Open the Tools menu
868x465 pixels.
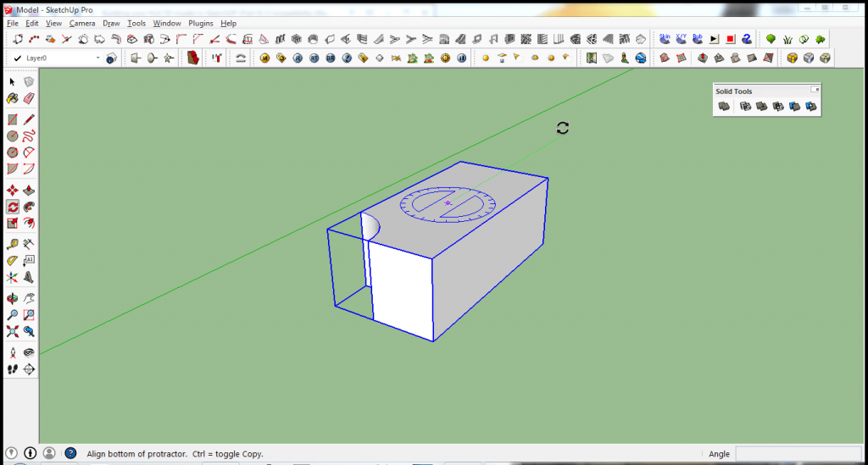(x=136, y=23)
